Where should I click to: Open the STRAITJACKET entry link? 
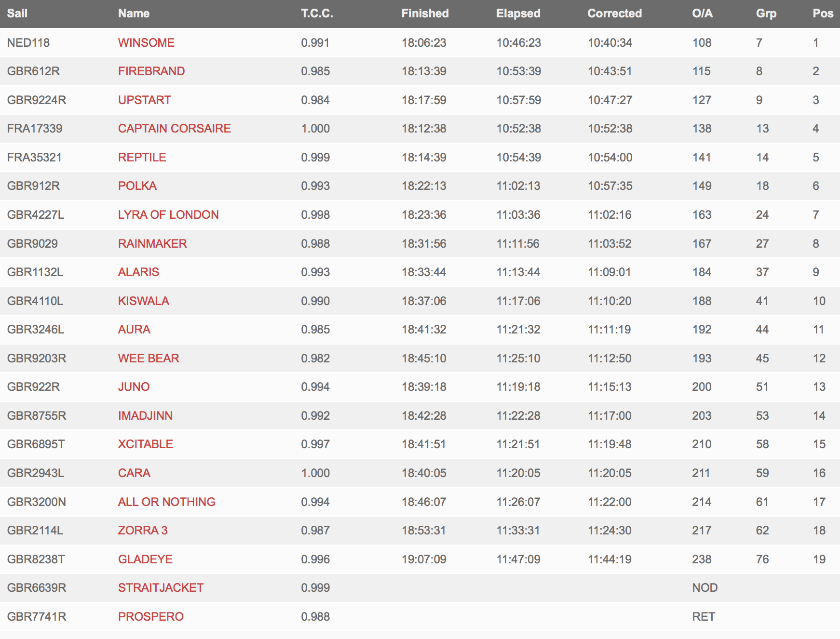tap(161, 587)
